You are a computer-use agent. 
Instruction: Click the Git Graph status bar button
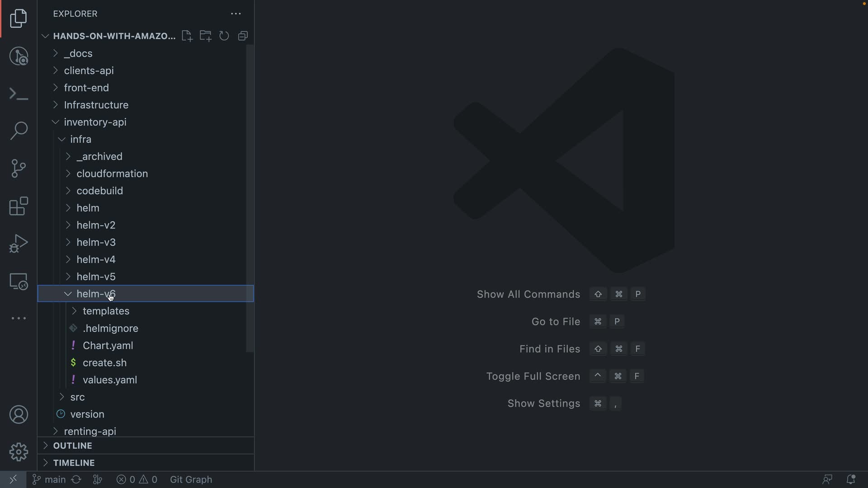pyautogui.click(x=191, y=479)
